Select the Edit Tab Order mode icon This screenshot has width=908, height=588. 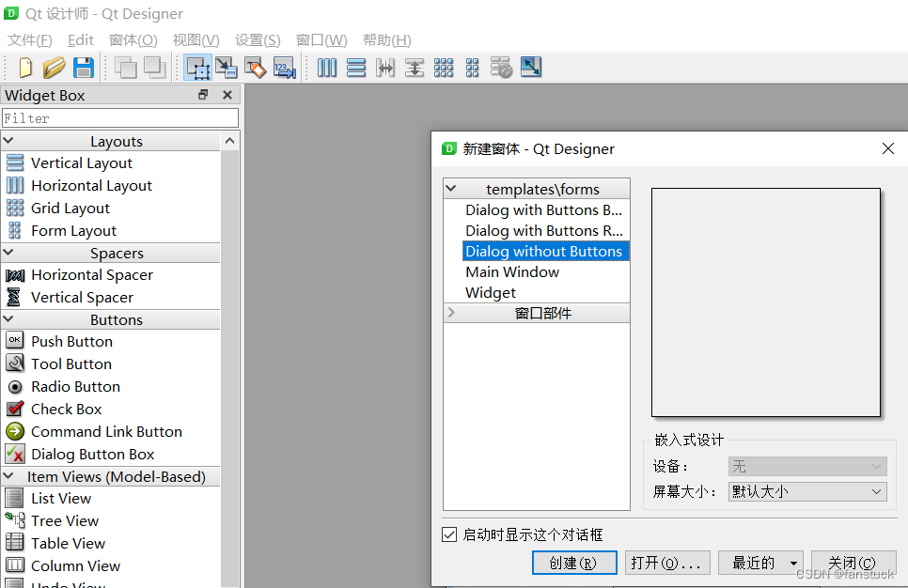coord(284,68)
